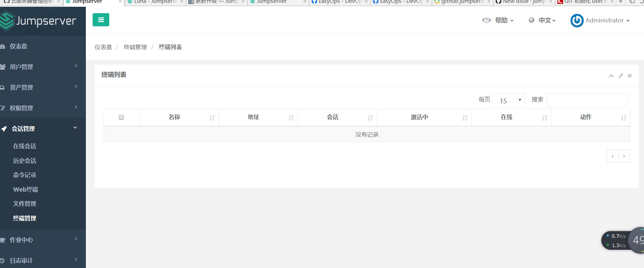644x268 pixels.
Task: Click the globe language icon
Action: click(x=532, y=20)
